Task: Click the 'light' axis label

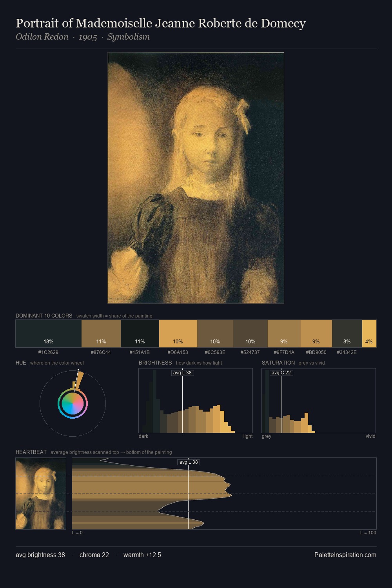Action: (248, 436)
